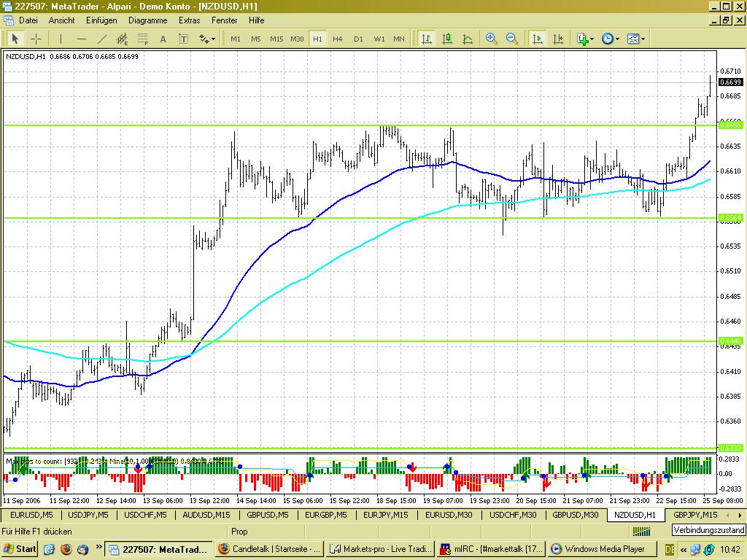The image size is (747, 560).
Task: Click the zoom out magnifier
Action: 512,39
